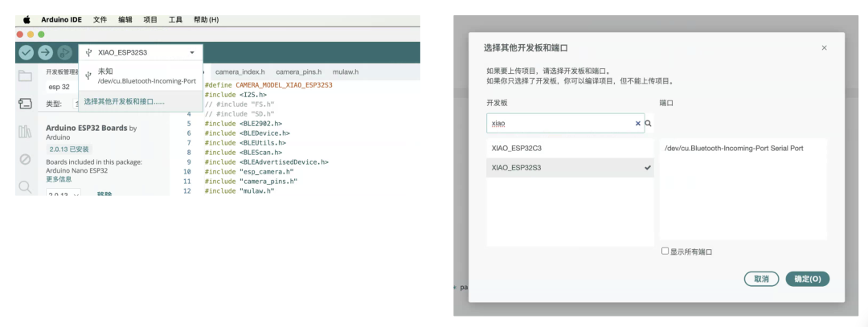The image size is (868, 327).
Task: Choose 选择其他开发板和接口 option
Action: pos(141,102)
